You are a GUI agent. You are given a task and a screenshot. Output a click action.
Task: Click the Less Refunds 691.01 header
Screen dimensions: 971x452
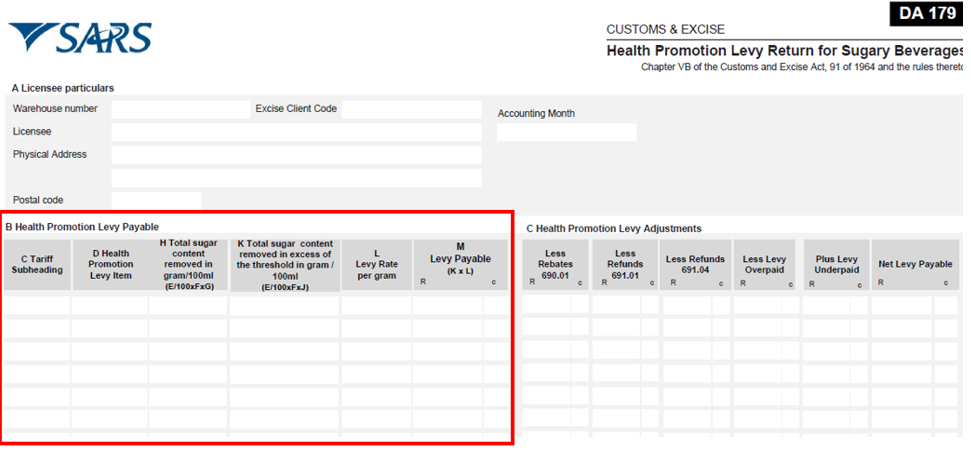(x=625, y=265)
